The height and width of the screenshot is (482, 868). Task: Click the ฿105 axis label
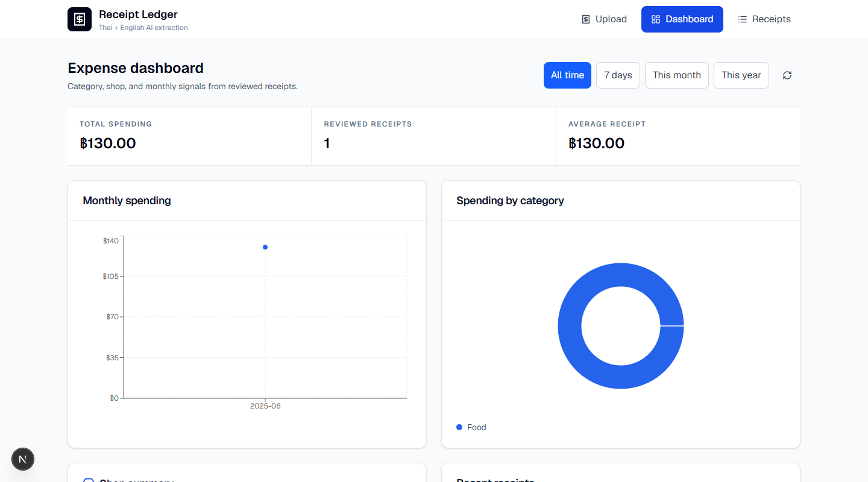tap(111, 277)
